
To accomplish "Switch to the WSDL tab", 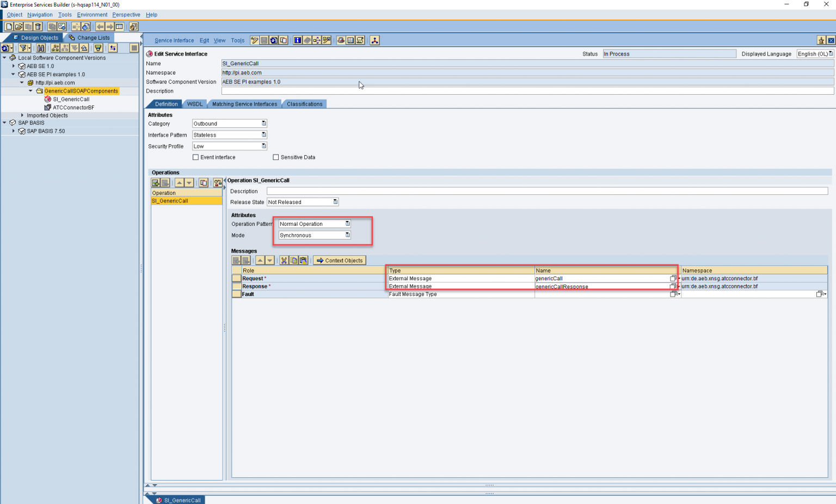I will (194, 103).
